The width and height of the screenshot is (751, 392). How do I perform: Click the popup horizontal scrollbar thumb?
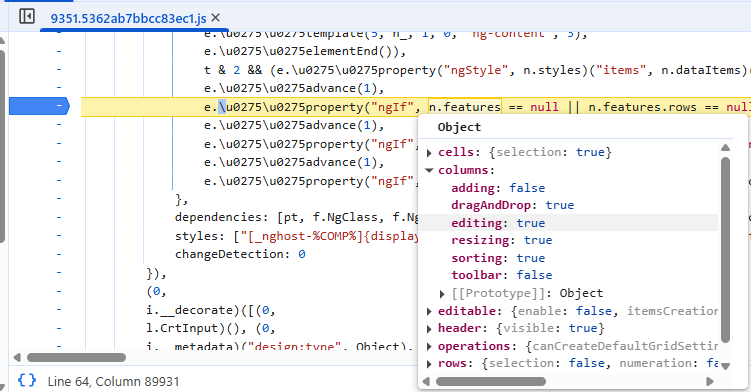click(x=490, y=381)
